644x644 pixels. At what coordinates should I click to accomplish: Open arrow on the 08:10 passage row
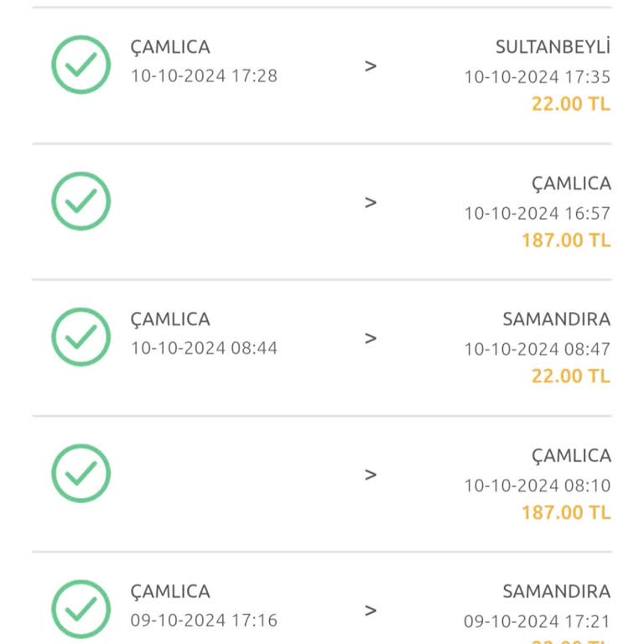tap(371, 475)
